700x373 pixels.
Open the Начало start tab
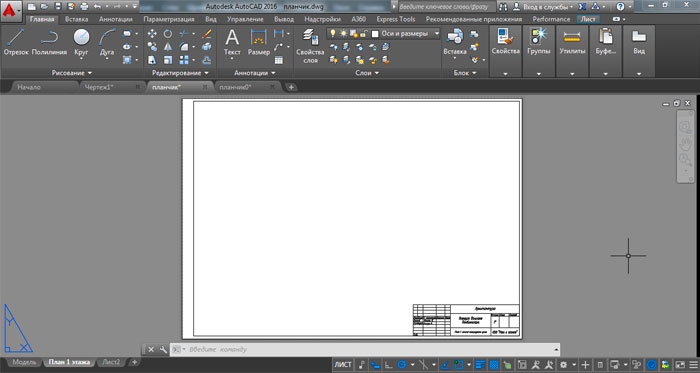29,87
